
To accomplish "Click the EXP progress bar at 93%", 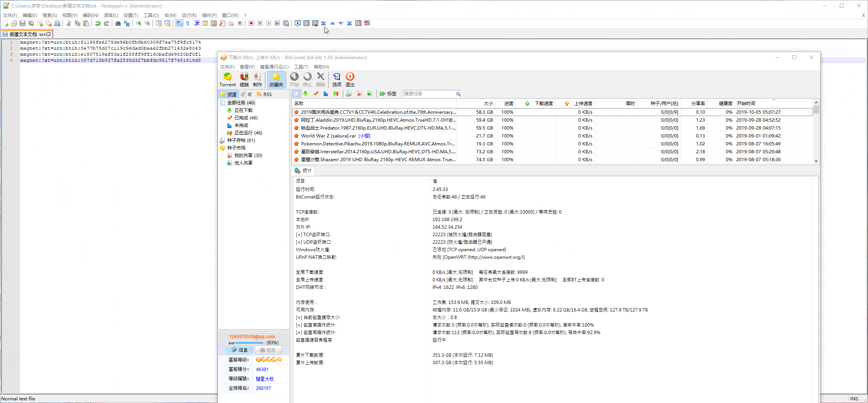I will (x=249, y=343).
